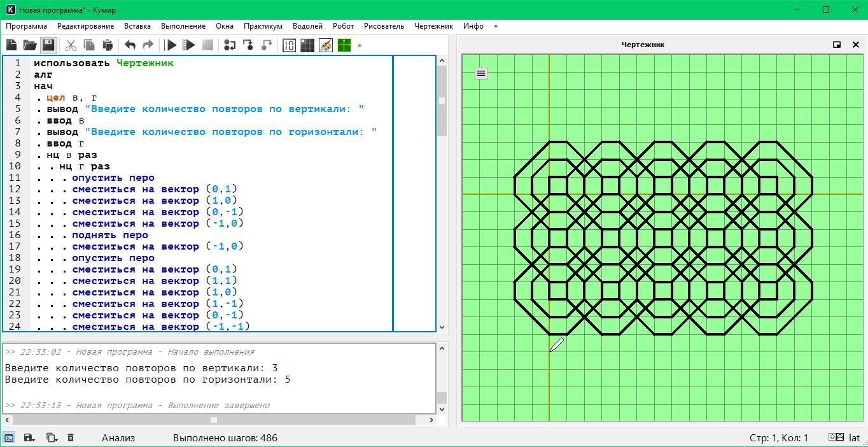This screenshot has width=868, height=447.
Task: Show the green Чертежник window icon
Action: coord(344,45)
